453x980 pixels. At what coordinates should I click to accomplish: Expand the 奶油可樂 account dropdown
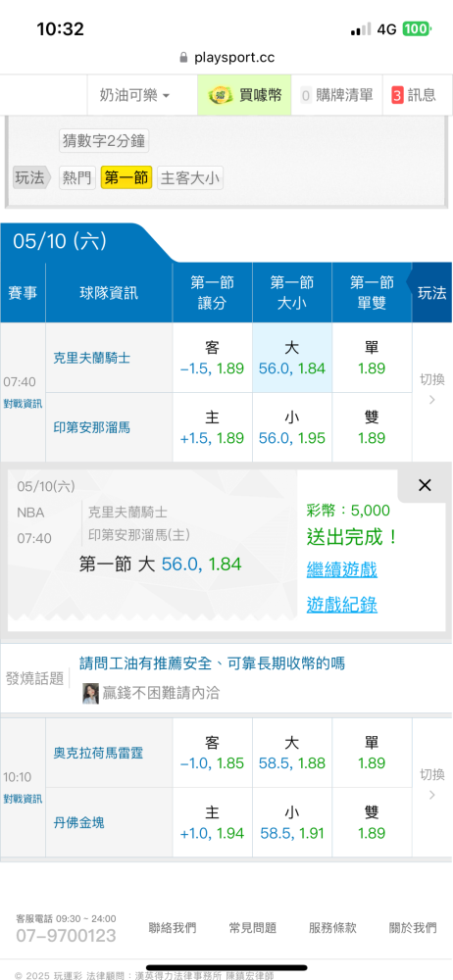pyautogui.click(x=134, y=96)
